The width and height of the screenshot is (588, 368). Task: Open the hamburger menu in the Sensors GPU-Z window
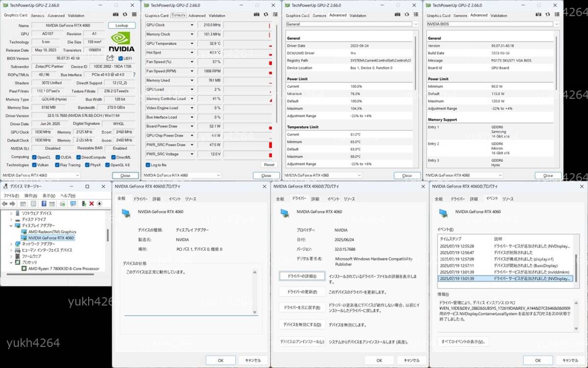tap(274, 15)
